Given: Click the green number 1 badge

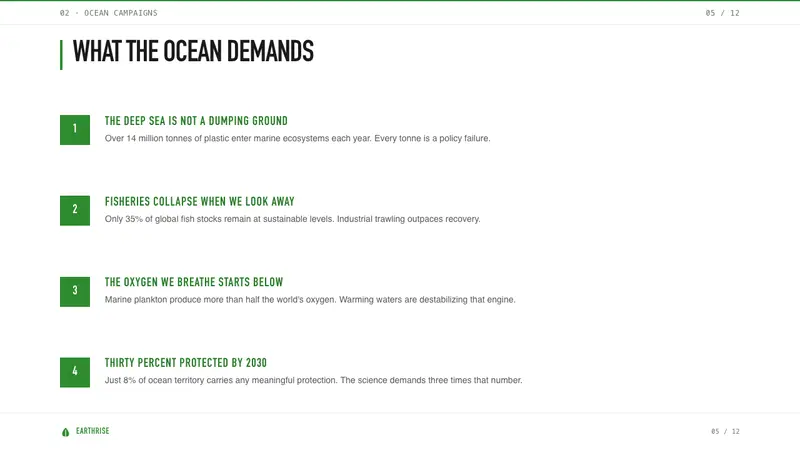Looking at the screenshot, I should pos(75,130).
